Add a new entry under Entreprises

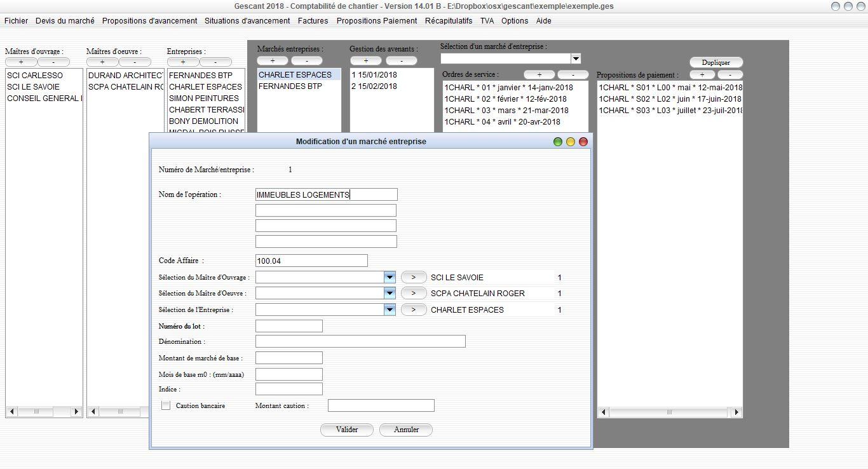183,62
